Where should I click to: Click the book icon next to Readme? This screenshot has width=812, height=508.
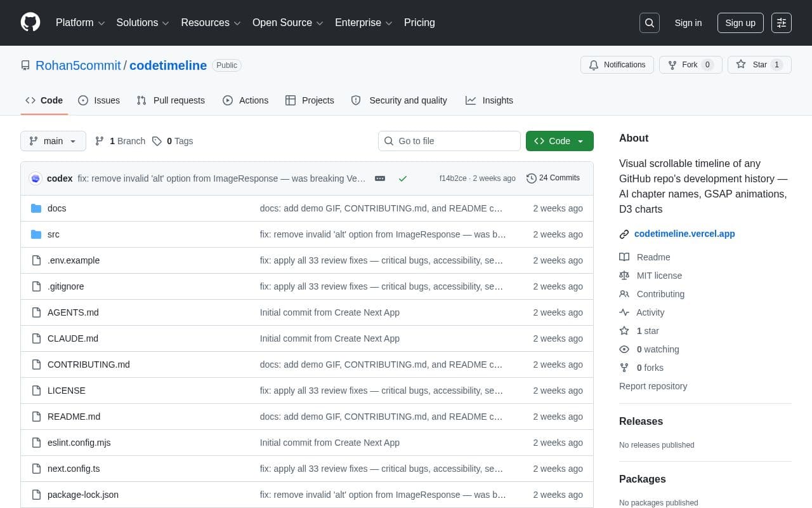click(x=624, y=257)
